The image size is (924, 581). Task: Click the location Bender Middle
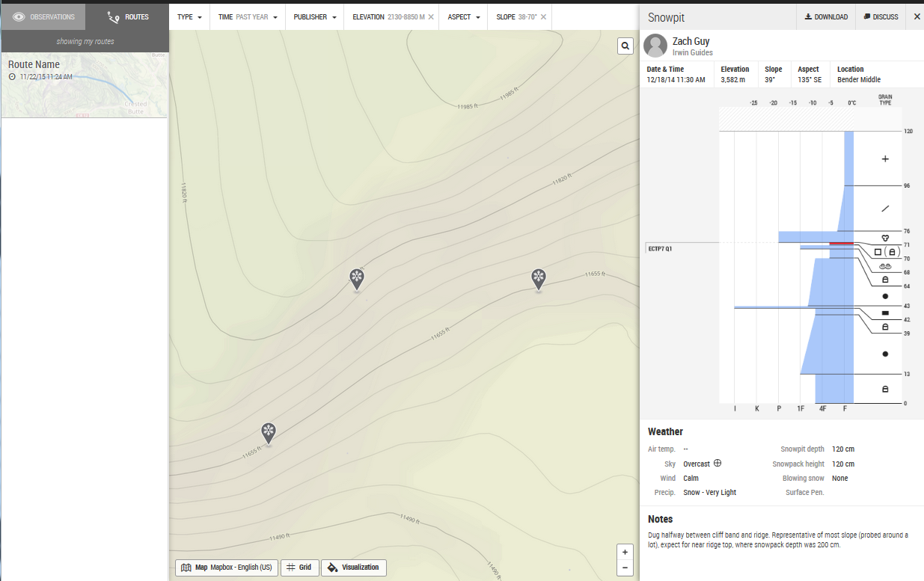pos(859,80)
